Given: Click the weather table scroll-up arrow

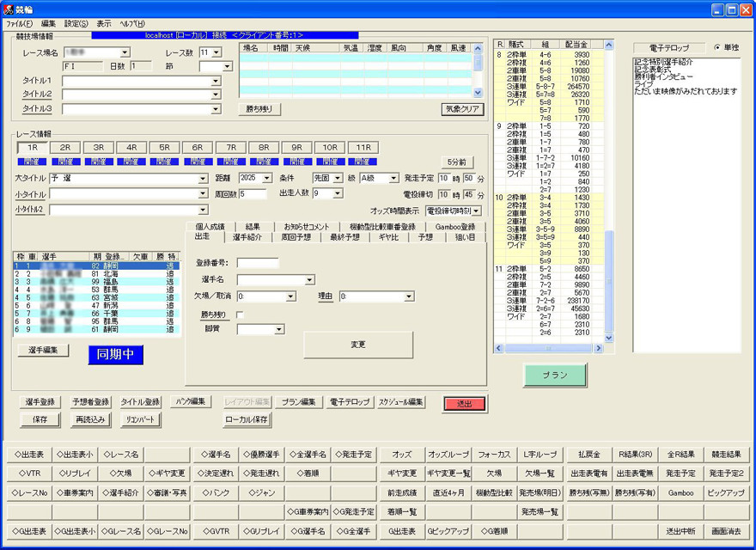Looking at the screenshot, I should pyautogui.click(x=478, y=48).
